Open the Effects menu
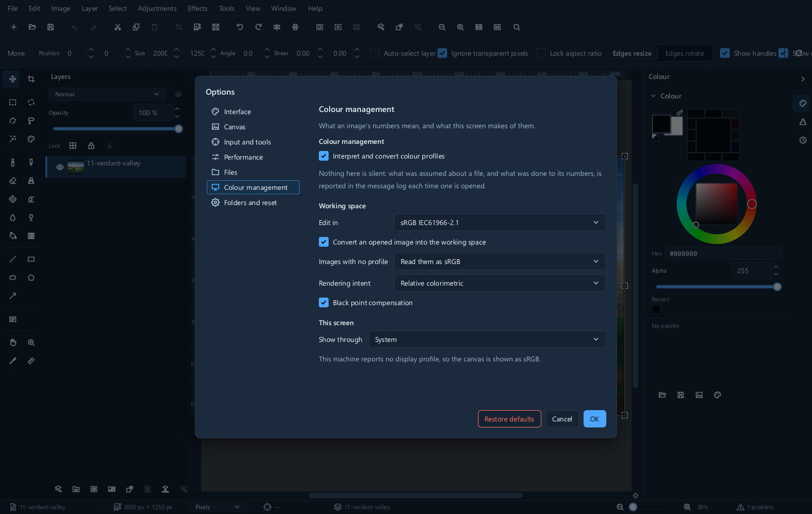The width and height of the screenshot is (812, 514). click(198, 9)
